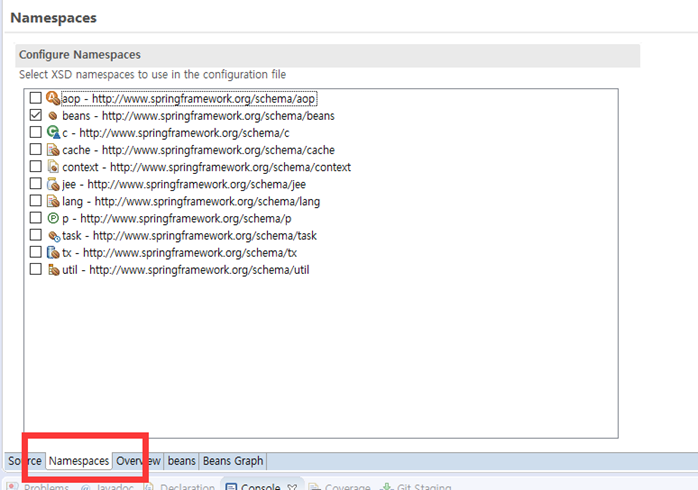Click the context namespace icon

[53, 167]
